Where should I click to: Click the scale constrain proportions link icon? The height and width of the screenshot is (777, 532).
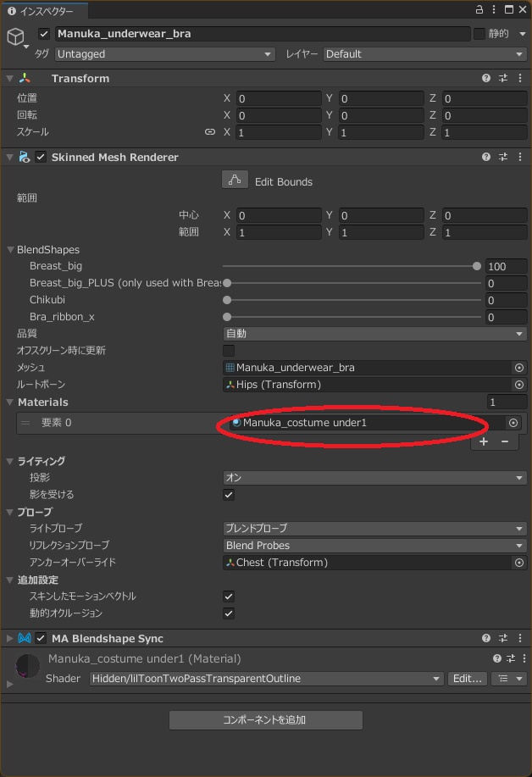pos(210,132)
